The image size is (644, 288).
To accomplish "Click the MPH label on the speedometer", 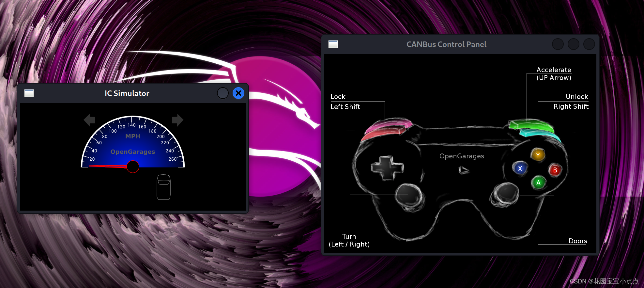I will tap(133, 136).
